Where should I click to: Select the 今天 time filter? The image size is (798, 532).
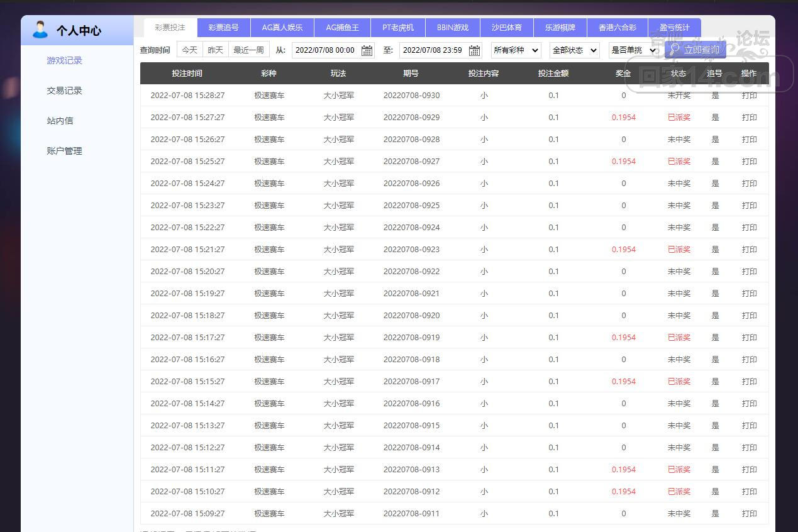(190, 50)
